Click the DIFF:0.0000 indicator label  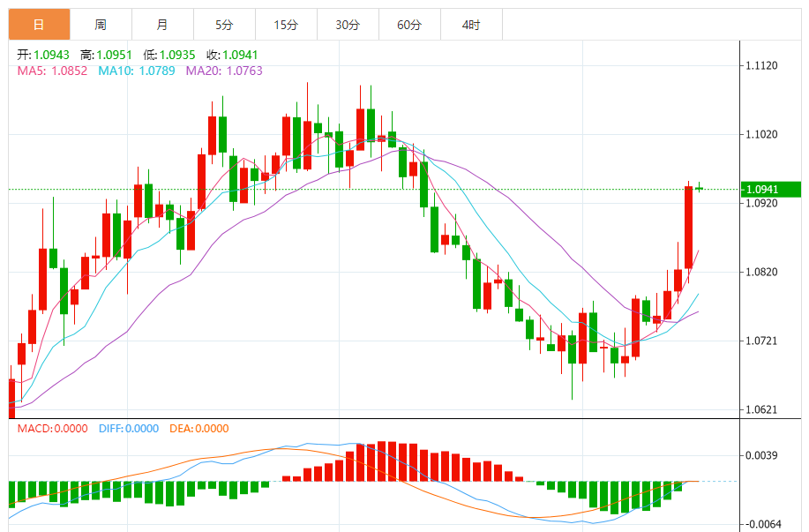tap(129, 428)
